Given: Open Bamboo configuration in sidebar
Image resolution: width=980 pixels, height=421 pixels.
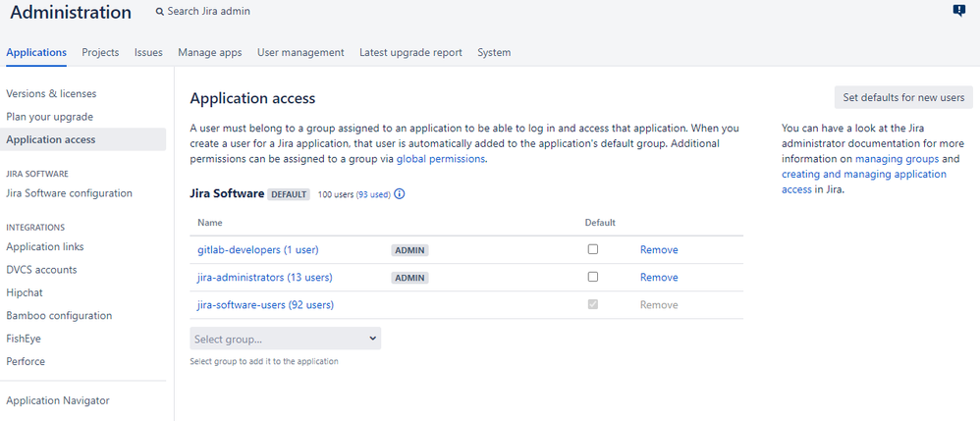Looking at the screenshot, I should click(59, 315).
